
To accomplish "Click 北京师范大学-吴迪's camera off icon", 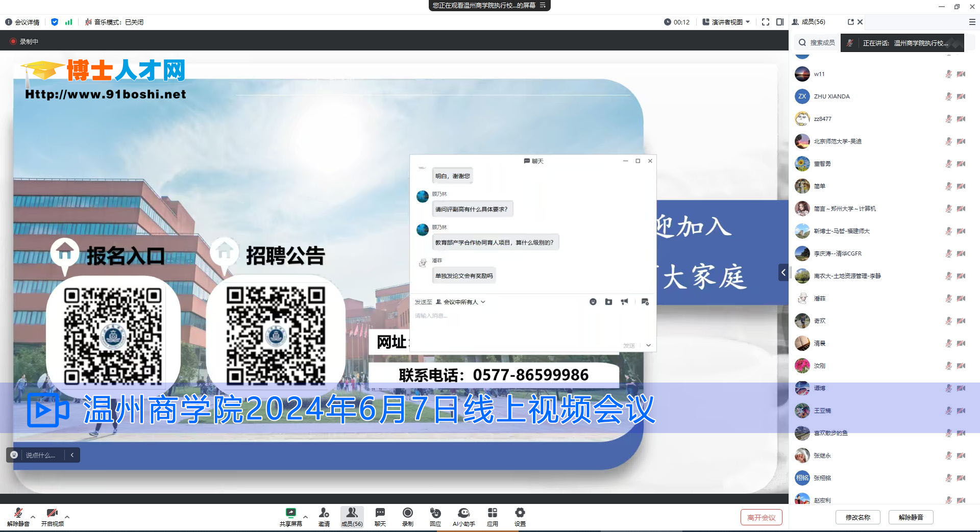I will (961, 141).
